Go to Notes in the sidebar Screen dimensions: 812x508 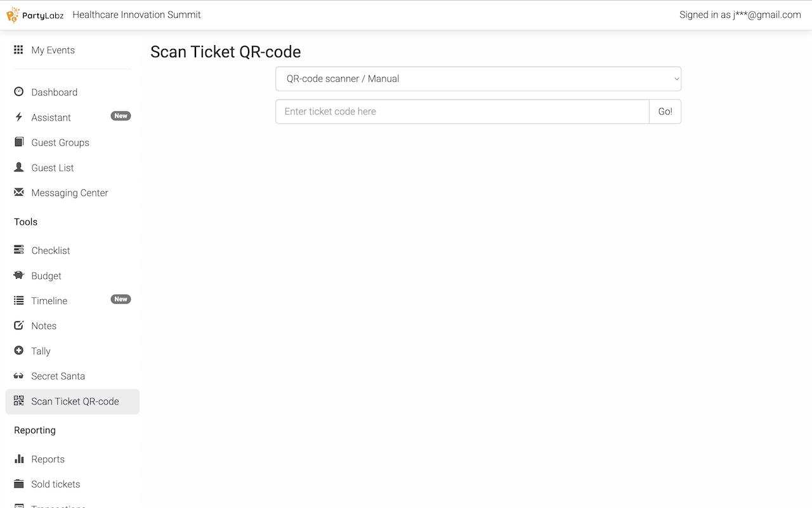[44, 326]
